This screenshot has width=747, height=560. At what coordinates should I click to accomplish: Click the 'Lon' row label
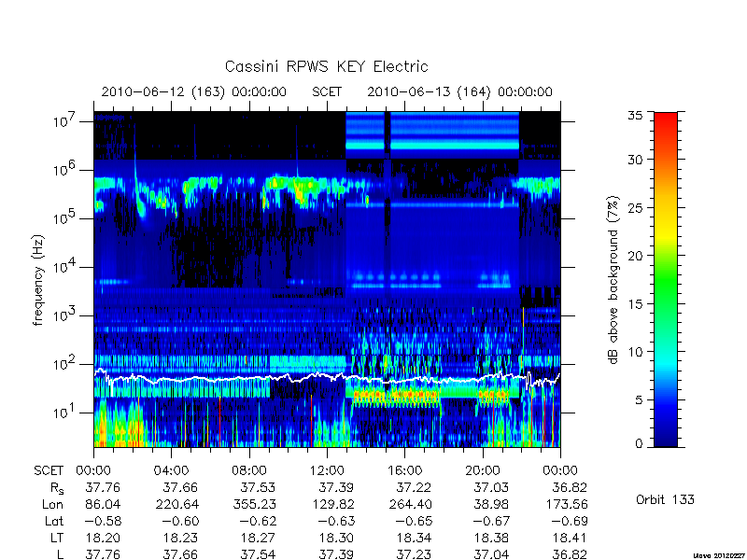53,504
